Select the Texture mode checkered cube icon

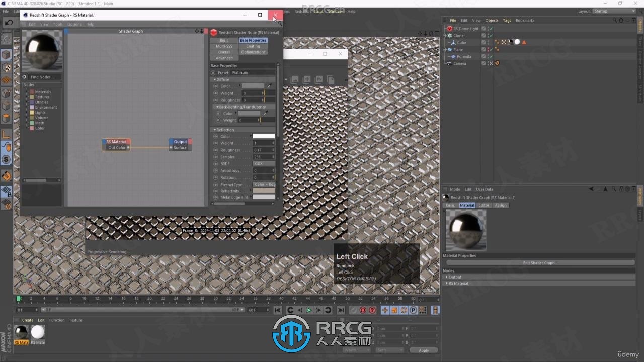6,67
